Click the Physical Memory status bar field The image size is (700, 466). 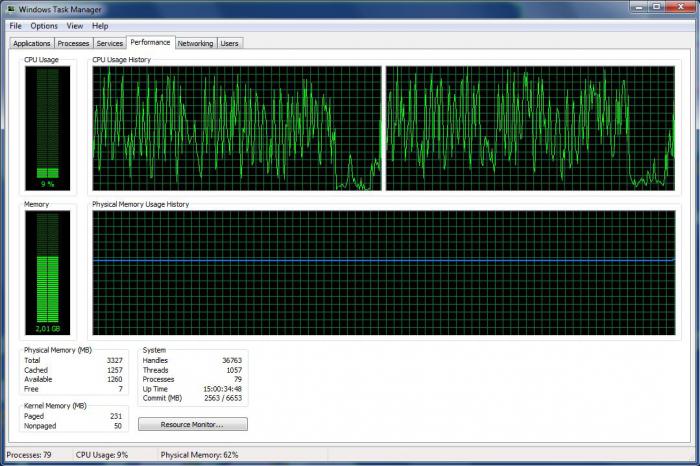tap(199, 455)
